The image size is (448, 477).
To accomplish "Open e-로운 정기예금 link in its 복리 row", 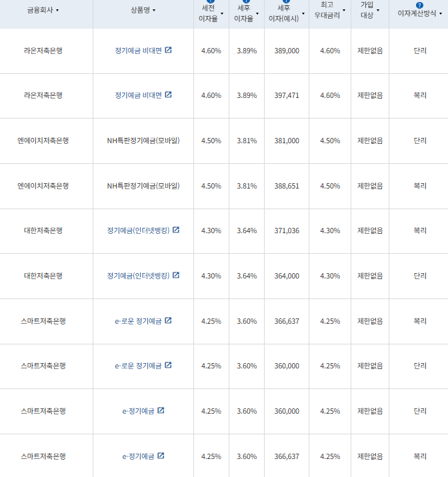I will click(x=138, y=321).
